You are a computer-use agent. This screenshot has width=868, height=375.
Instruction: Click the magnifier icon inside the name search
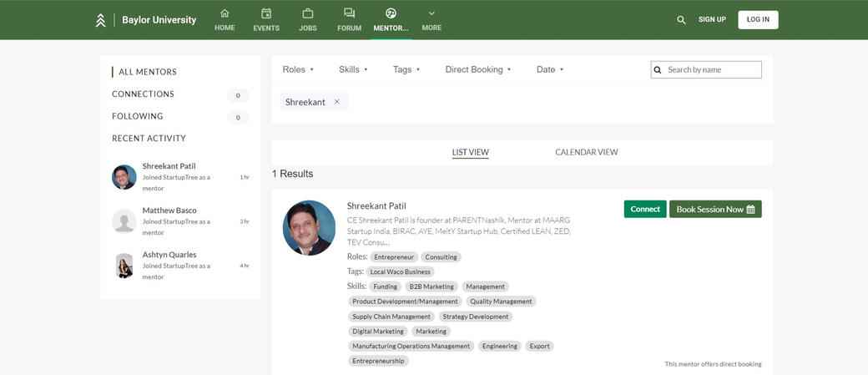659,70
